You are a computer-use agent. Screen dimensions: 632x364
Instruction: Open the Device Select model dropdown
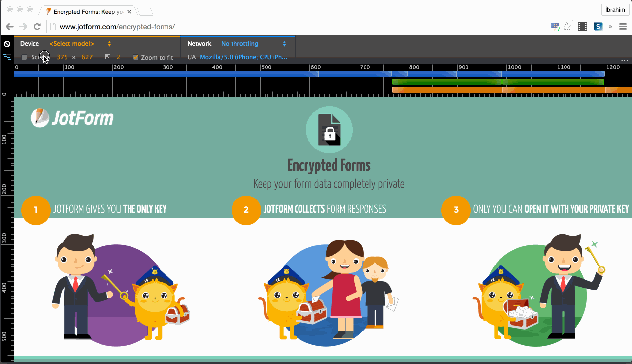pos(80,44)
